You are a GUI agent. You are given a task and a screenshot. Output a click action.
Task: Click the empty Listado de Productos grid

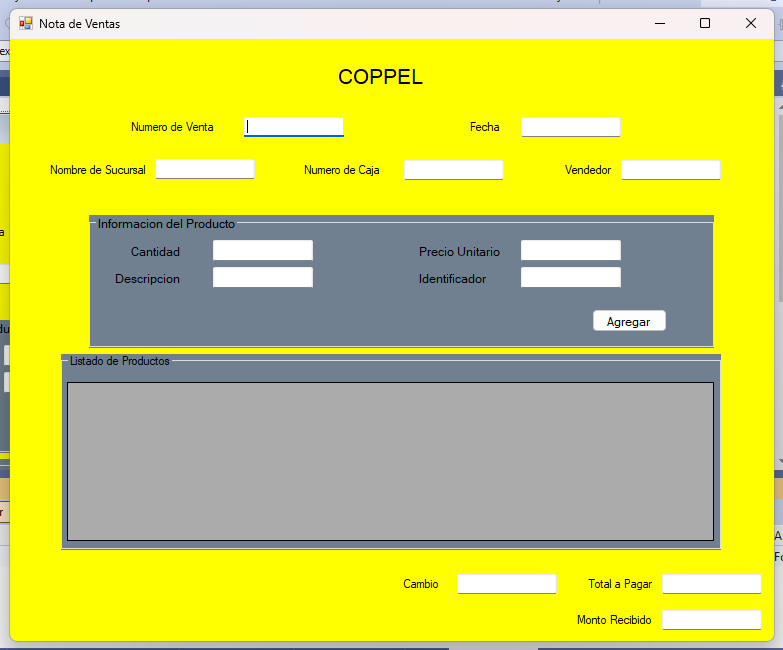[390, 461]
